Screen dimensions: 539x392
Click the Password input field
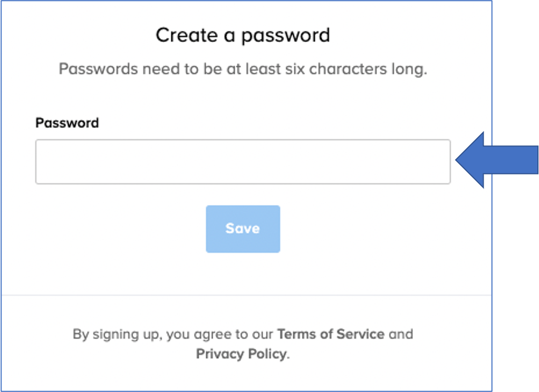[243, 162]
